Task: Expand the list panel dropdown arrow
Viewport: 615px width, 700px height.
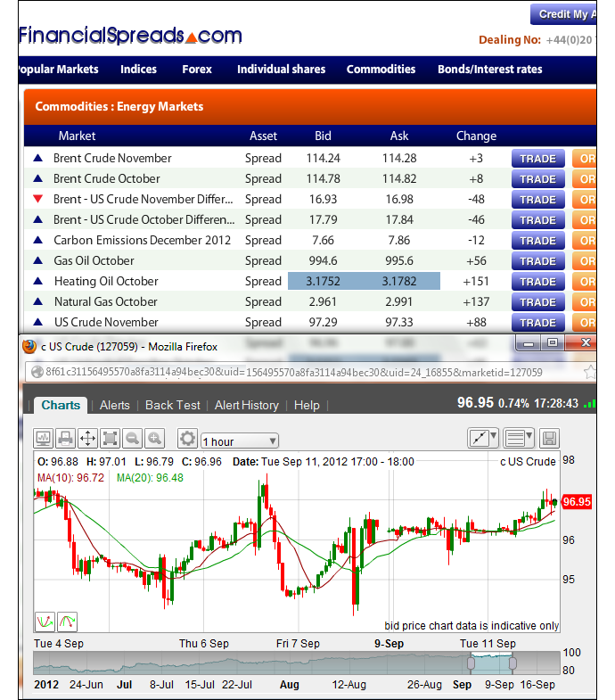Action: pyautogui.click(x=529, y=435)
